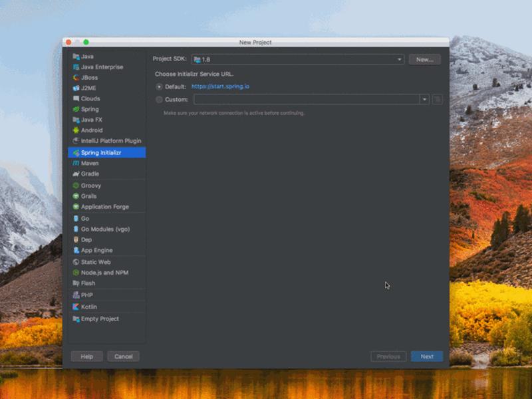Select the 'App Engine' label

97,250
